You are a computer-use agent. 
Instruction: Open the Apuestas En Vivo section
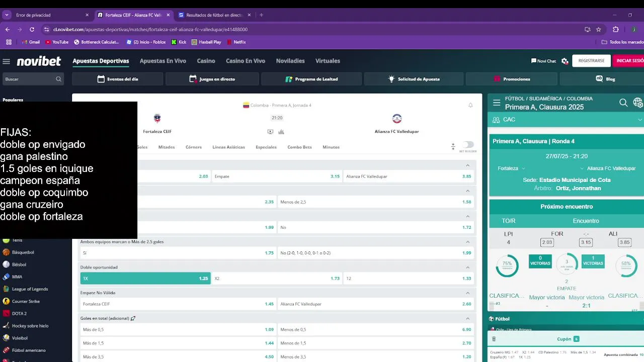click(x=163, y=61)
